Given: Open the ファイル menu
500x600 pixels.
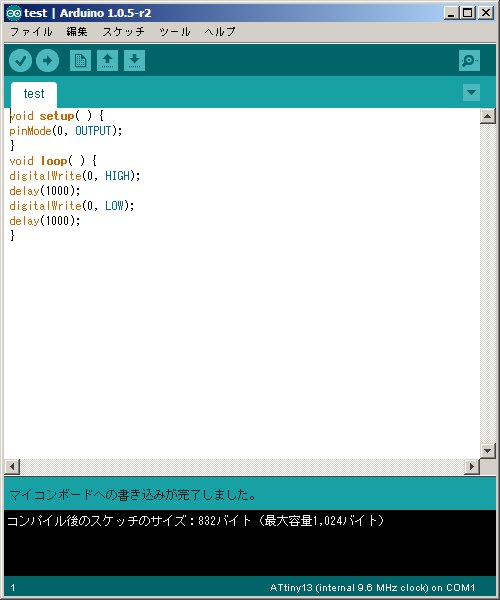Looking at the screenshot, I should pyautogui.click(x=31, y=32).
